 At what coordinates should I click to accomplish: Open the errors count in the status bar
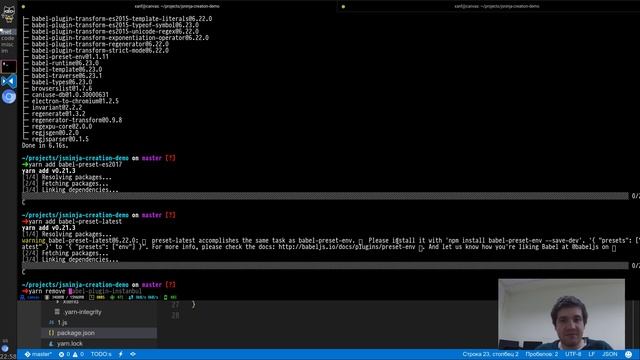[64, 354]
